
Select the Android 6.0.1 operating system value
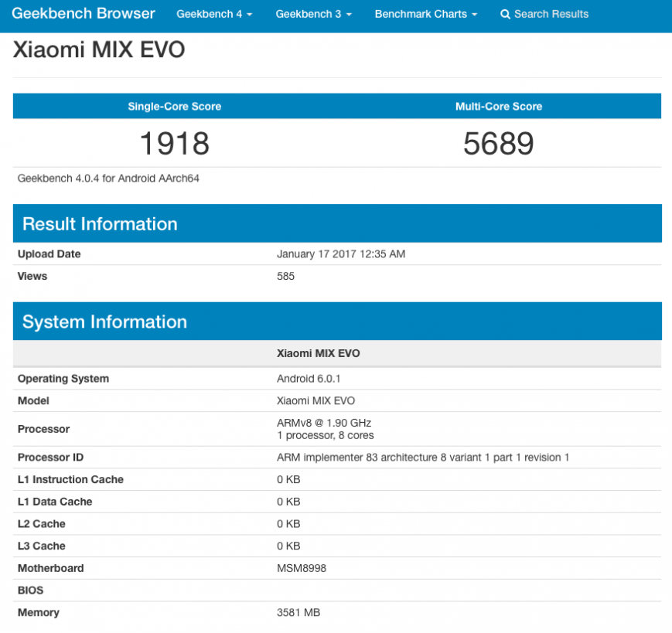click(309, 379)
